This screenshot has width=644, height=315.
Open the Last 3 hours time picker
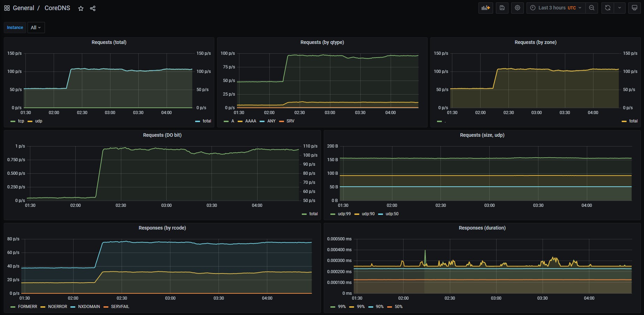click(x=556, y=8)
